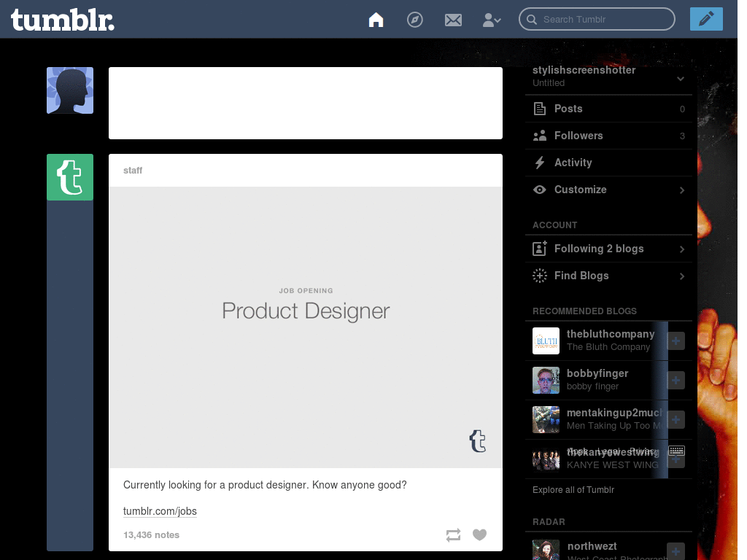Open Find Blogs

(x=608, y=276)
